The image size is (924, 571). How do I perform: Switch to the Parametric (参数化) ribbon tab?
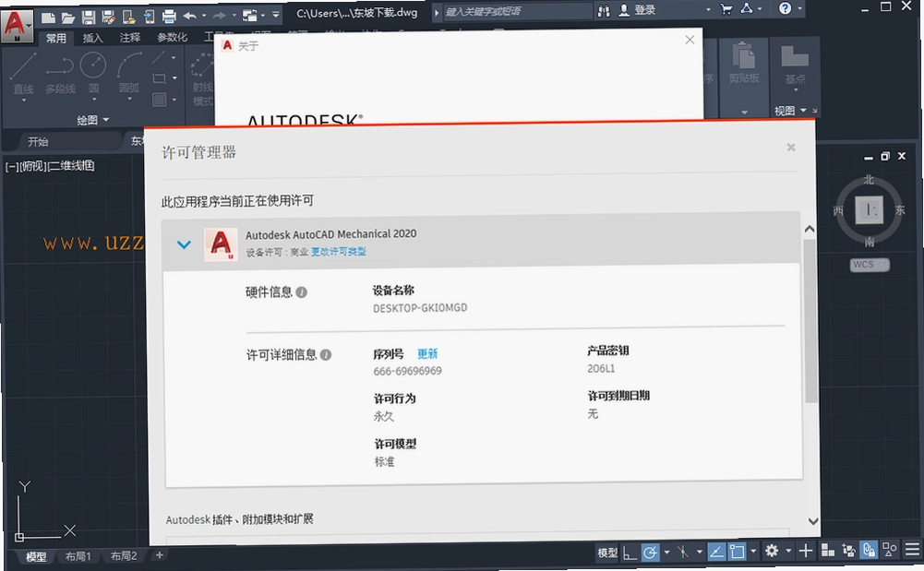tap(172, 37)
